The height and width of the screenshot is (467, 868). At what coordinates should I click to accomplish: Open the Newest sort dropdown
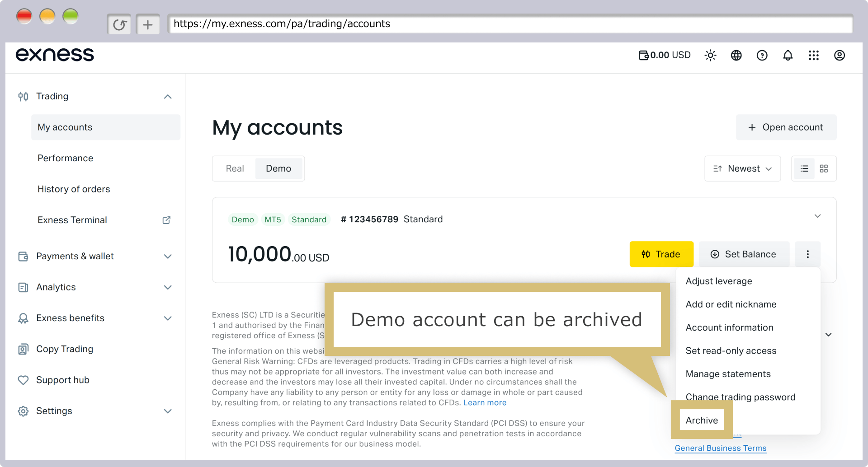pos(742,168)
